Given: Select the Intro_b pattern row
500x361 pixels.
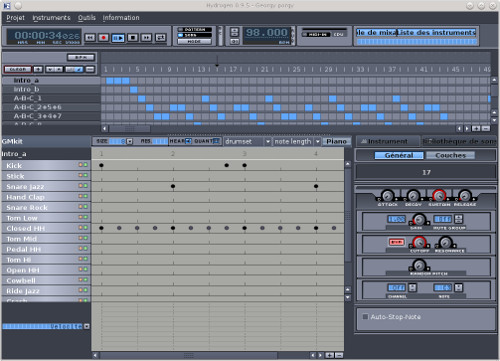Looking at the screenshot, I should [x=51, y=89].
